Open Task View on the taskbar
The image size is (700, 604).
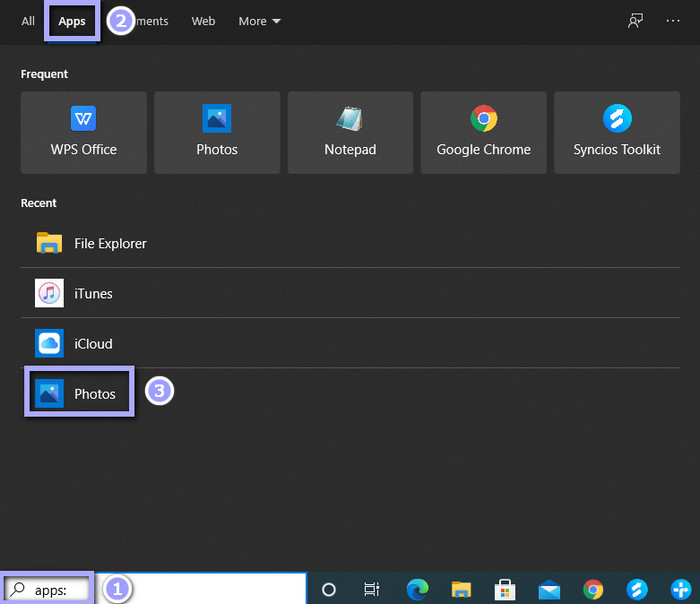pyautogui.click(x=371, y=590)
